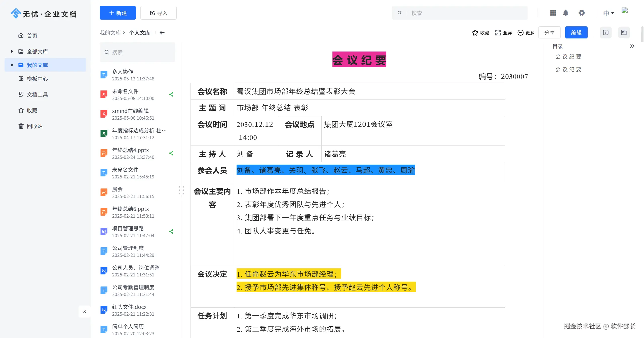
Task: Open the 中 language dropdown
Action: click(x=609, y=13)
